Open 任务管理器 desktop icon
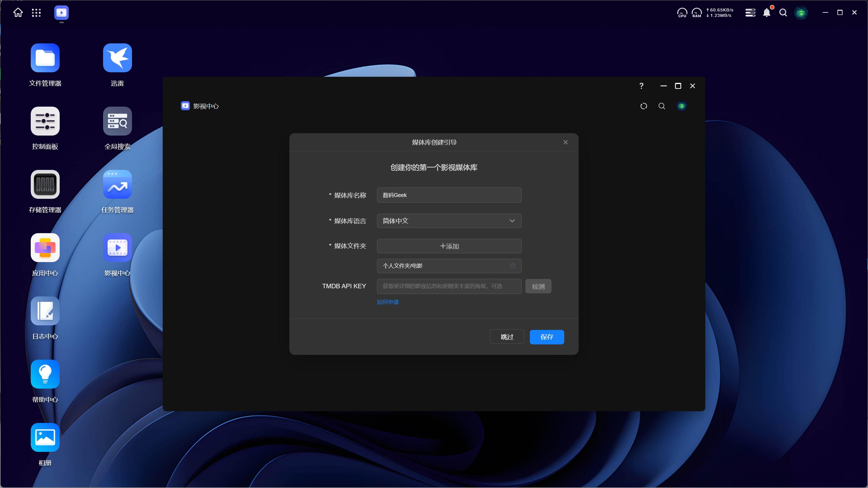The height and width of the screenshot is (488, 868). point(117,185)
